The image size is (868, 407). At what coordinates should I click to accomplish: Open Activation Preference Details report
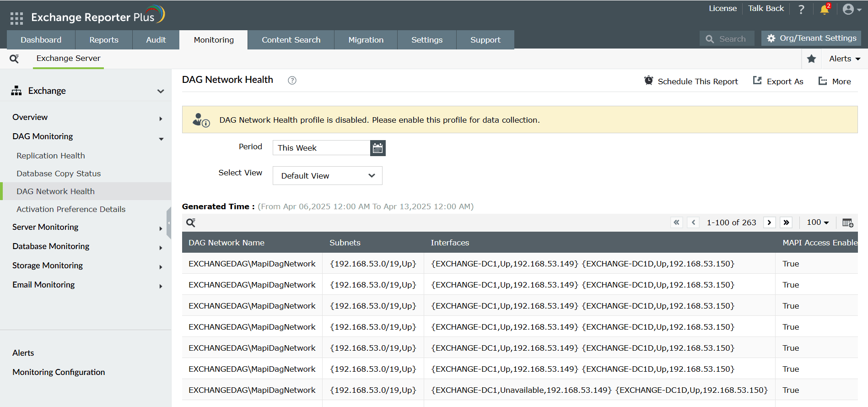coord(71,209)
